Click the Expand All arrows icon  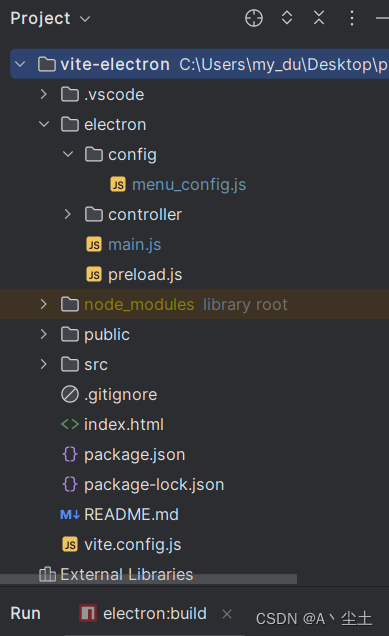[x=287, y=18]
